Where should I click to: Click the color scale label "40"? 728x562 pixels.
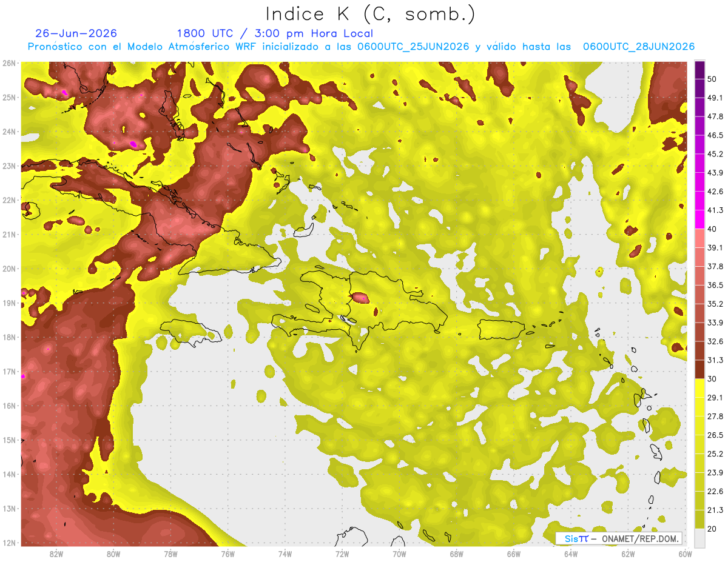pos(713,229)
